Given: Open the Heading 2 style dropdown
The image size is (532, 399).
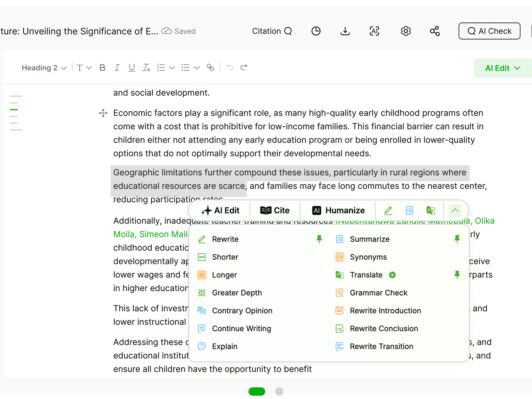Looking at the screenshot, I should click(x=44, y=68).
